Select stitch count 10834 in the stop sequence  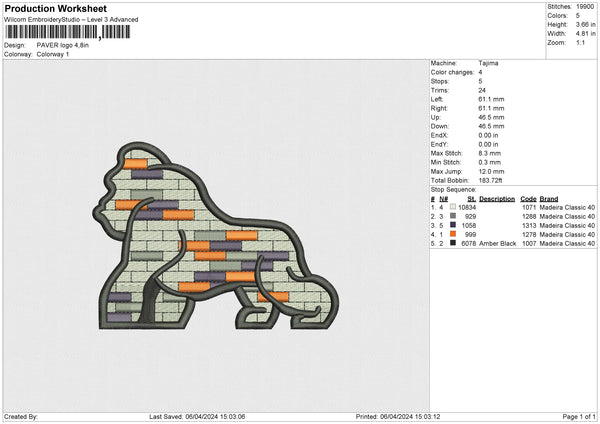(467, 207)
